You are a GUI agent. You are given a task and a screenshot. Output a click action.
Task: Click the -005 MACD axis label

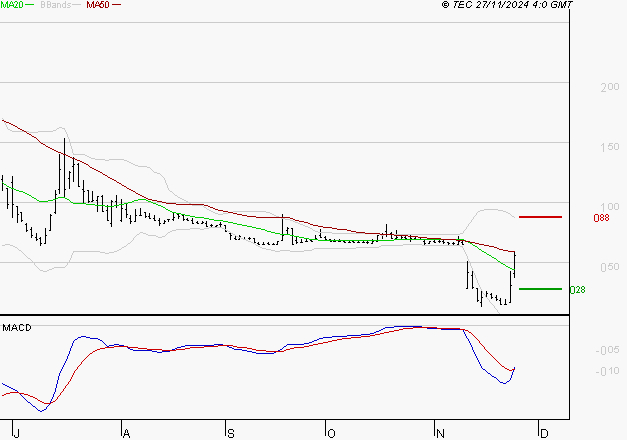607,350
